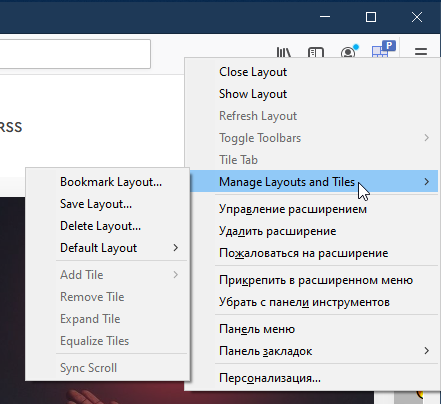Maximize the browser window
The height and width of the screenshot is (404, 441).
coord(371,17)
